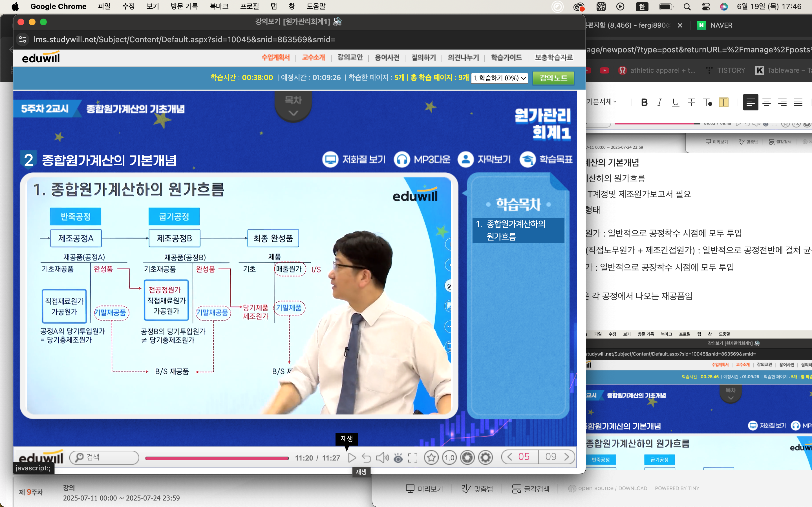The image size is (812, 507).
Task: Click the 검색 search field
Action: (104, 457)
